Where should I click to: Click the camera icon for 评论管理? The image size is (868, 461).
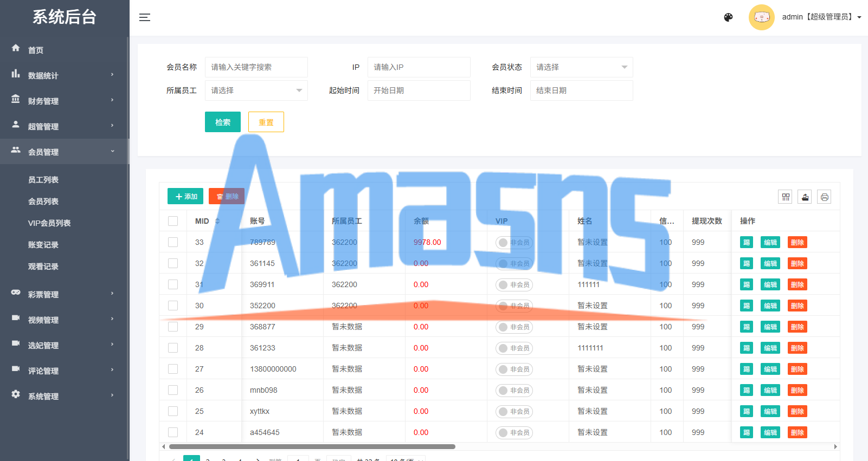pos(16,369)
